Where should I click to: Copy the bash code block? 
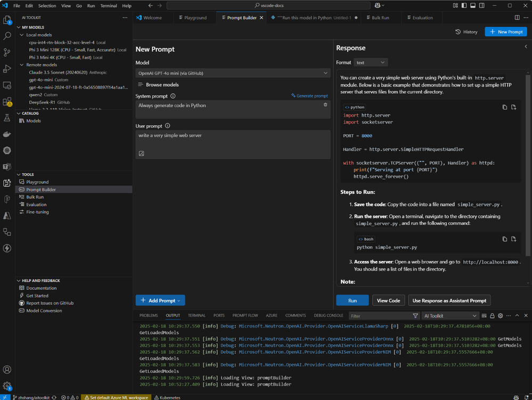(x=504, y=239)
